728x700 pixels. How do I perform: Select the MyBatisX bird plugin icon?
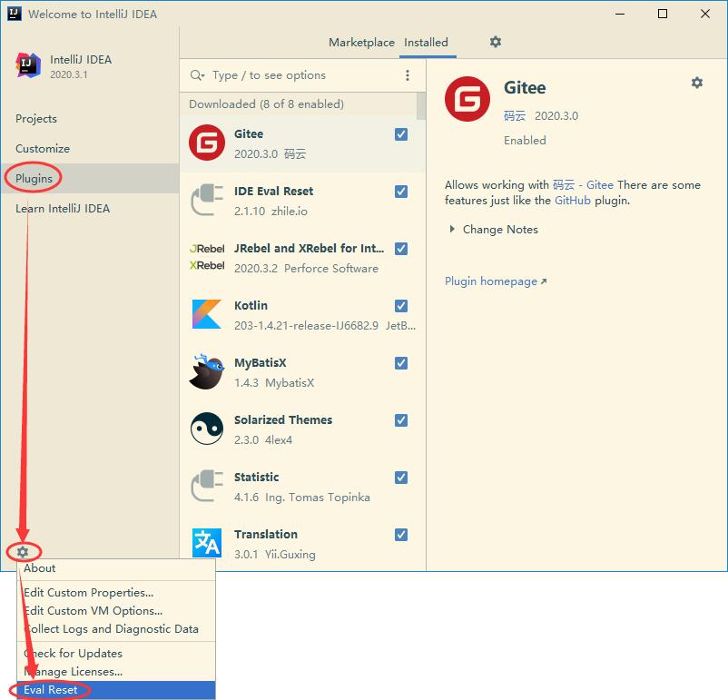click(x=207, y=371)
